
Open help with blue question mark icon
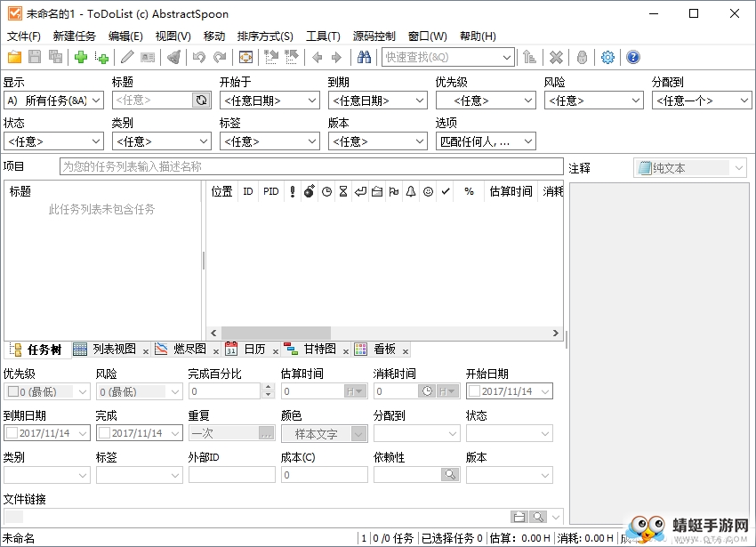(x=633, y=58)
